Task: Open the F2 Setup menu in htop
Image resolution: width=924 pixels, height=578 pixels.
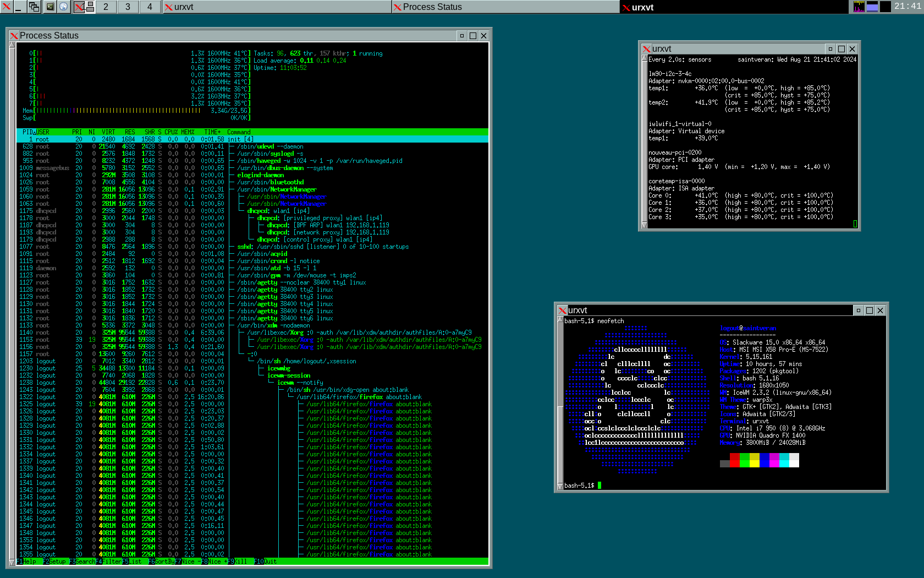Action: tap(54, 561)
